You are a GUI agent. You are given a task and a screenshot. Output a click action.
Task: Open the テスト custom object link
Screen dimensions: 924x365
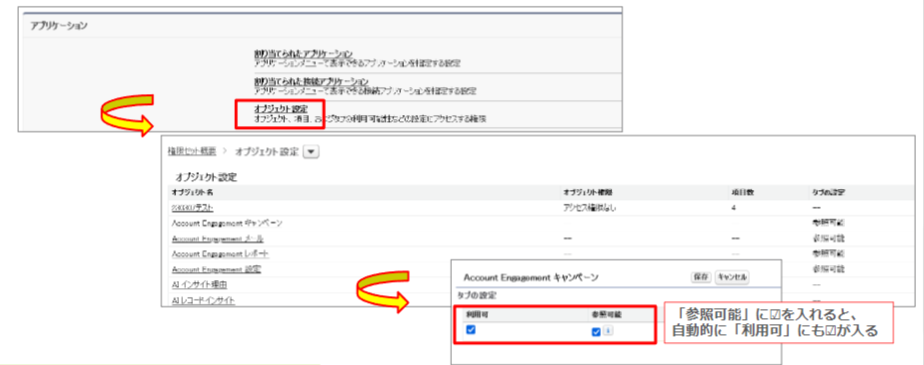[x=193, y=208]
